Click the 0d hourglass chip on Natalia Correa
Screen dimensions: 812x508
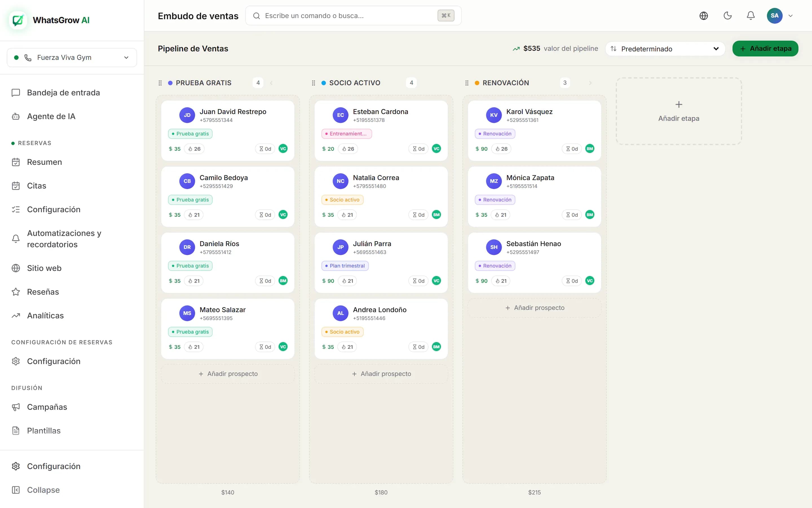click(x=418, y=215)
